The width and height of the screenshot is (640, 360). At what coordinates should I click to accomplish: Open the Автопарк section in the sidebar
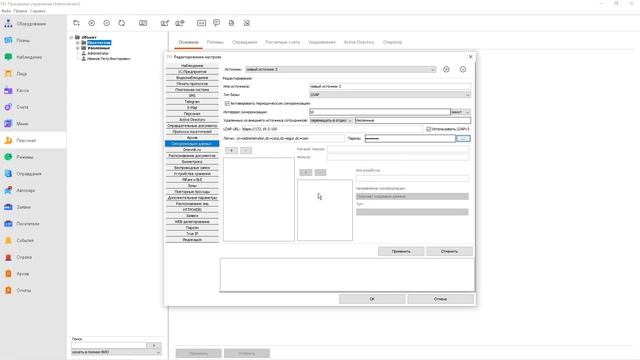click(26, 190)
